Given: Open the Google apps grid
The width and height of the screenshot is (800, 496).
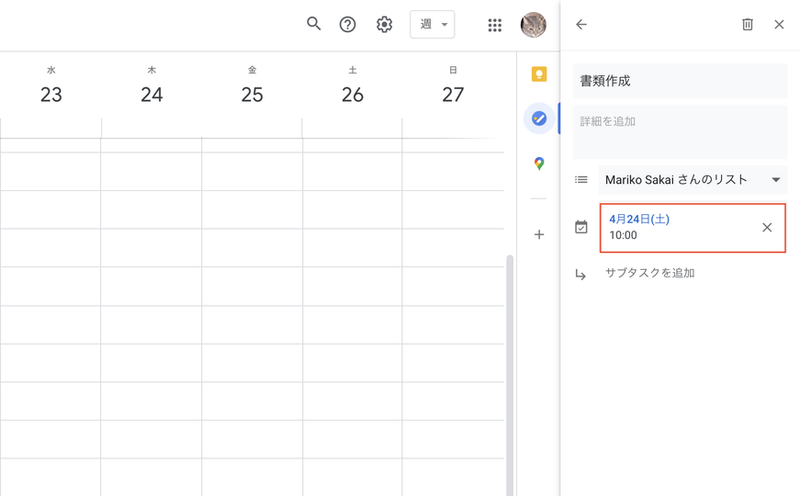Looking at the screenshot, I should (494, 25).
